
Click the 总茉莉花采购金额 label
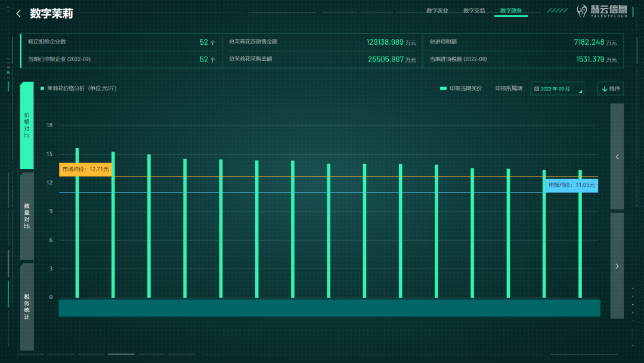250,59
